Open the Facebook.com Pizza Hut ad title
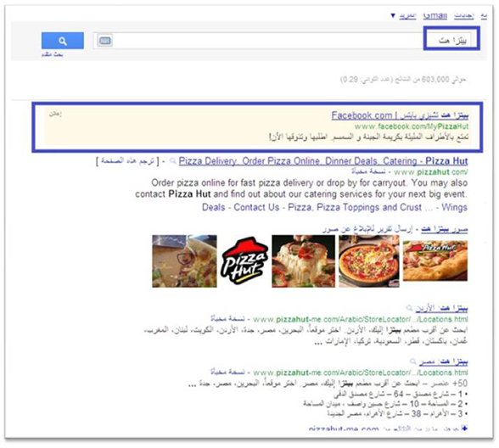 click(400, 115)
